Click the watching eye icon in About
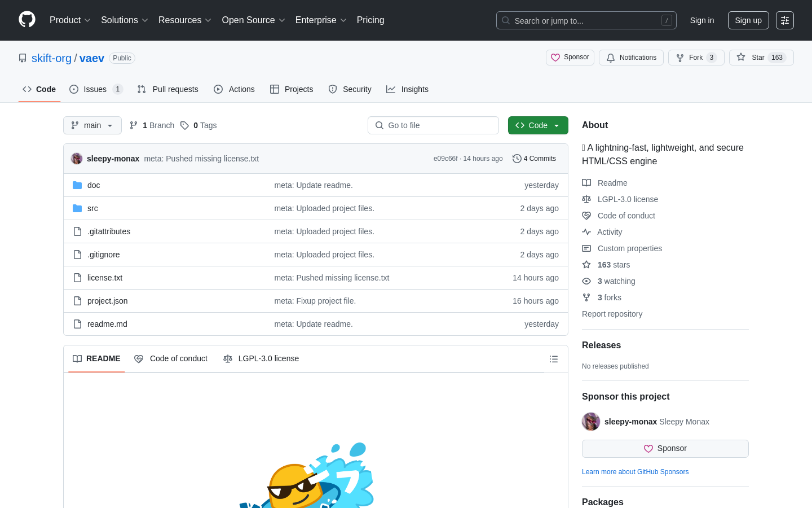Screen dimensions: 812x508 click(x=586, y=281)
